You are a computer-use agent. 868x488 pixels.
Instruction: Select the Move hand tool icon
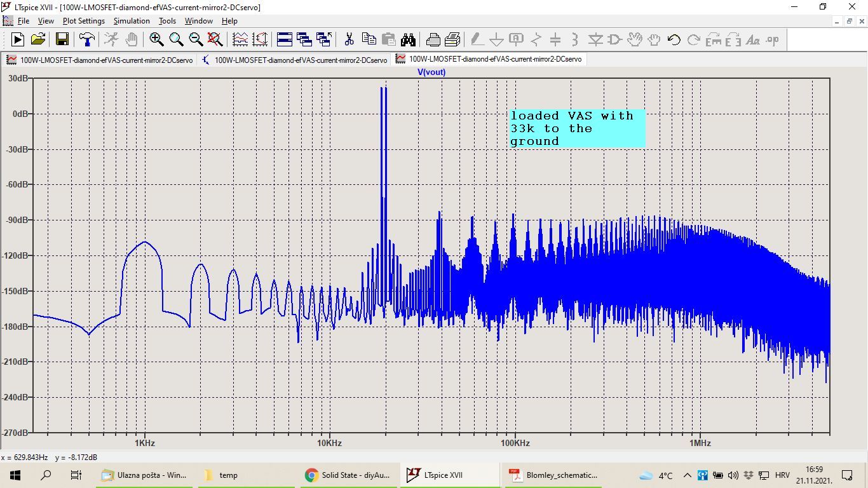pyautogui.click(x=634, y=39)
